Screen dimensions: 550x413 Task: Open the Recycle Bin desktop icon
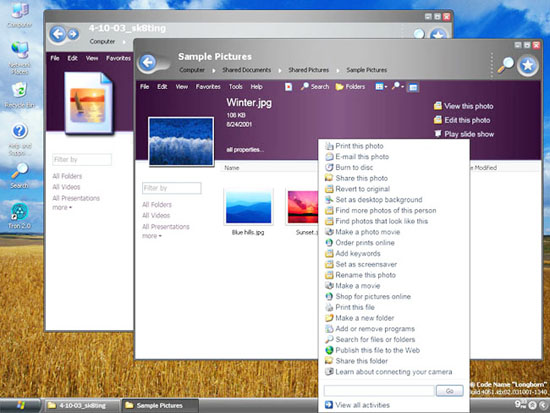20,95
